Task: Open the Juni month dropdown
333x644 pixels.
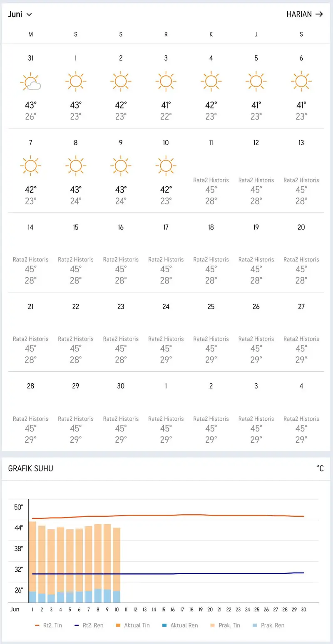Action: pyautogui.click(x=20, y=15)
